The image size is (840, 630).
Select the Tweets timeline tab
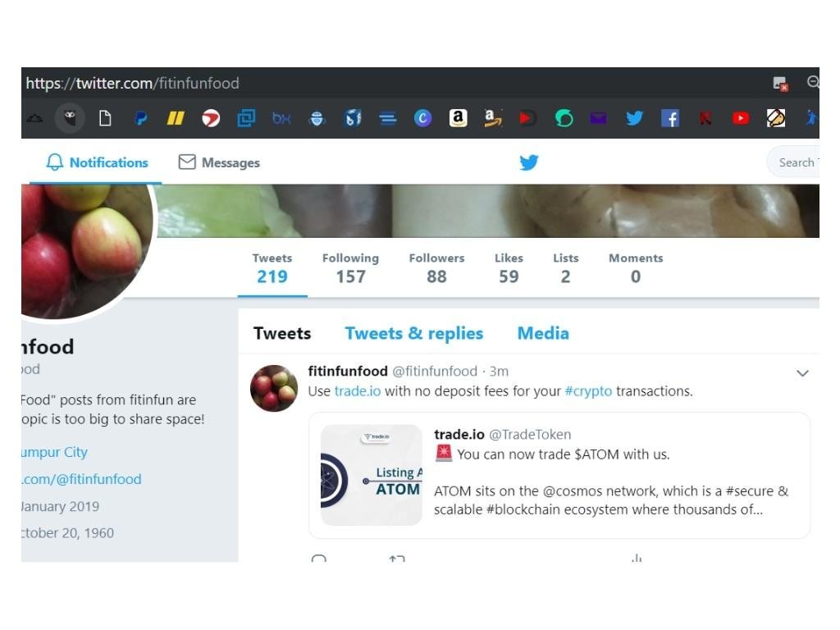pos(282,333)
